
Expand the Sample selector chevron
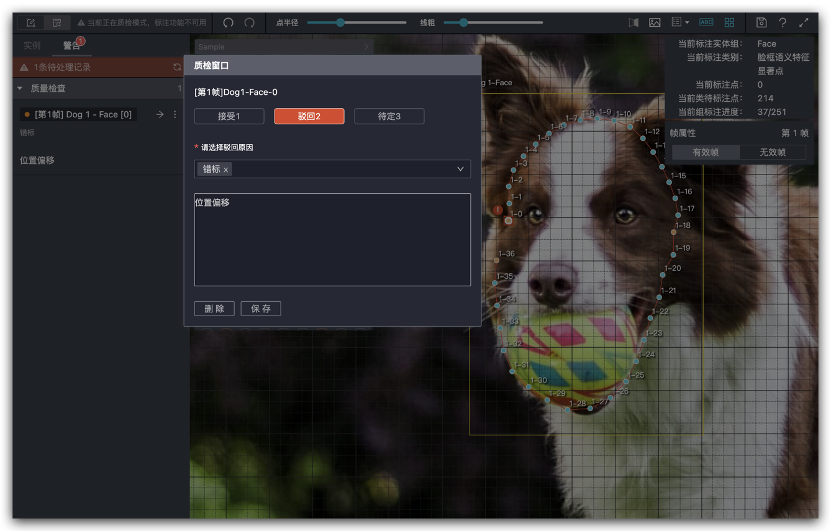click(366, 47)
